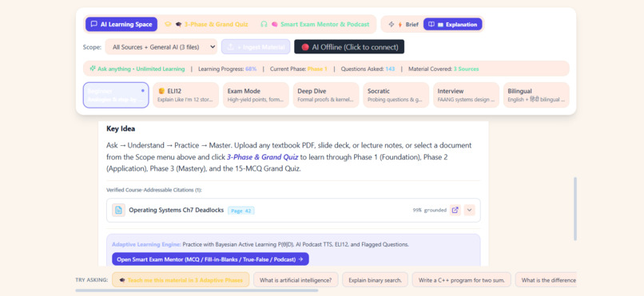The image size is (644, 296).
Task: Ask Write a C++ program suggestion
Action: 462,280
